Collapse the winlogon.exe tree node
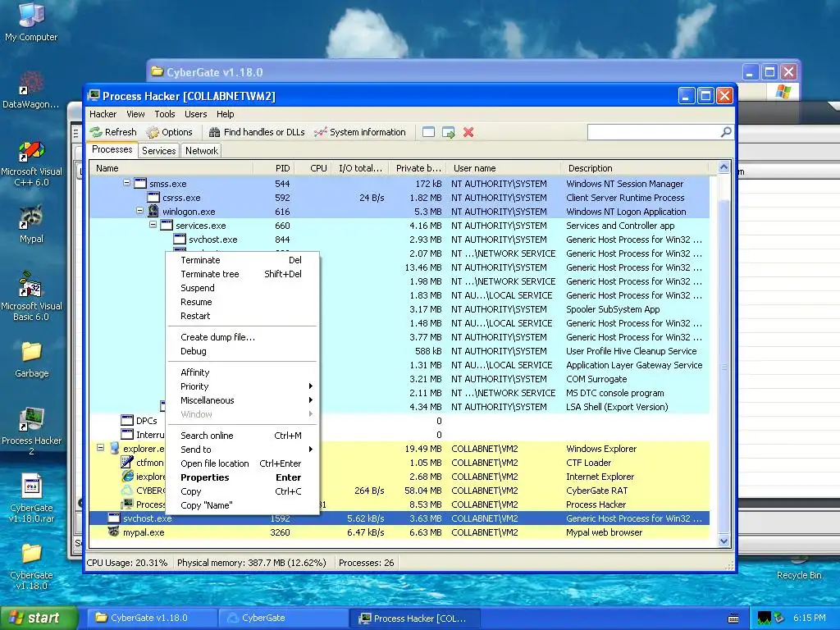 pyautogui.click(x=139, y=211)
